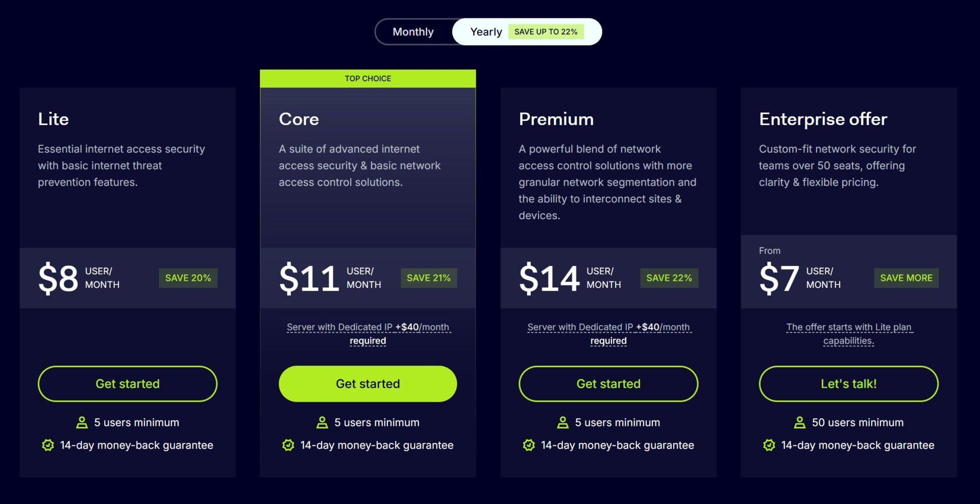Click "Get started" under the Premium plan

click(x=608, y=383)
